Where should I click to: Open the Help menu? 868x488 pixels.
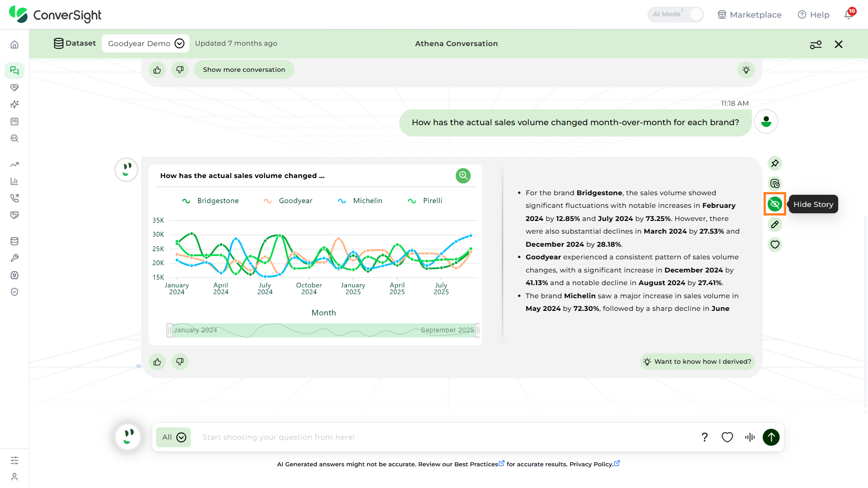pyautogui.click(x=814, y=14)
